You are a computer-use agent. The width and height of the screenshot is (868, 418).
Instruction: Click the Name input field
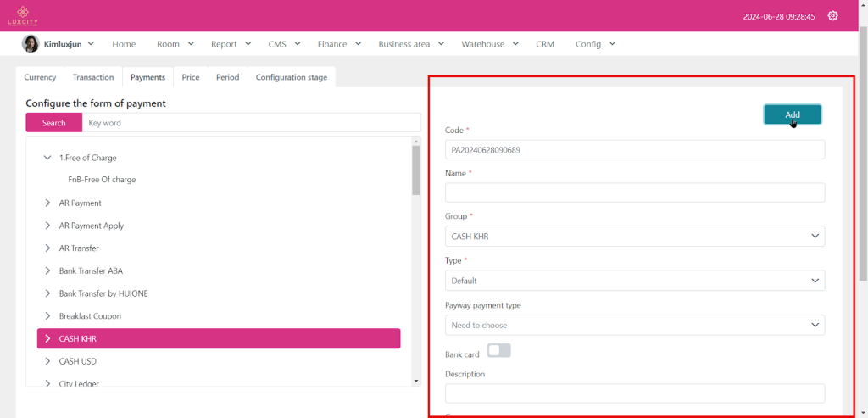634,192
